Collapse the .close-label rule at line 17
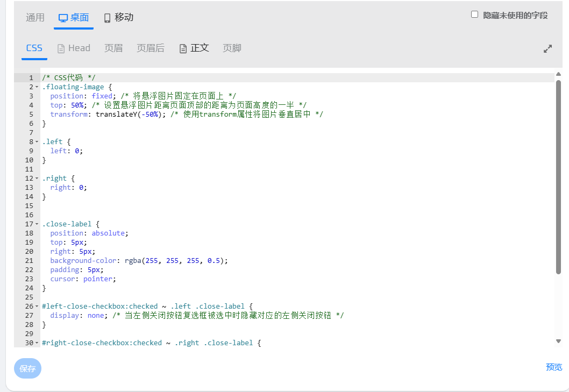Screen dimensions: 569x392 37,224
